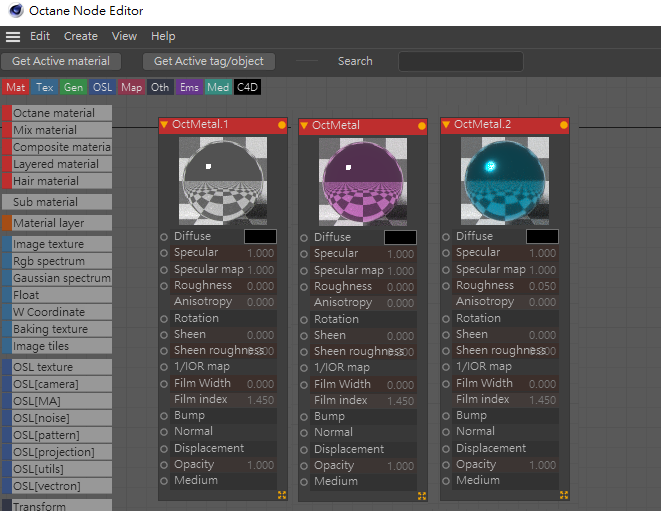This screenshot has height=511, width=661.
Task: Click the grey OctMetal.1 preview thumbnail
Action: pos(223,181)
